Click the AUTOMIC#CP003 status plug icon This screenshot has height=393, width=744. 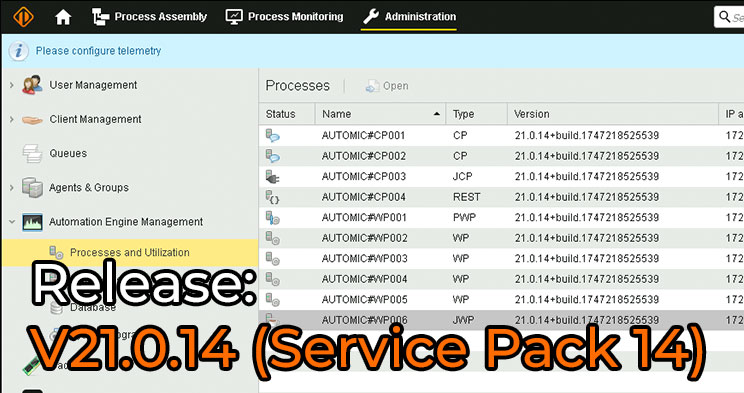pos(272,177)
